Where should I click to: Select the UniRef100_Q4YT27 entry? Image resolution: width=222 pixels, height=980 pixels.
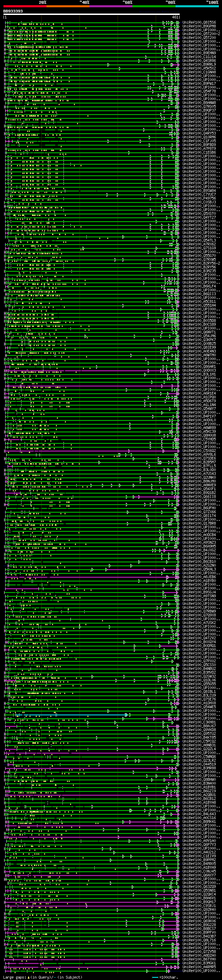(x=199, y=218)
